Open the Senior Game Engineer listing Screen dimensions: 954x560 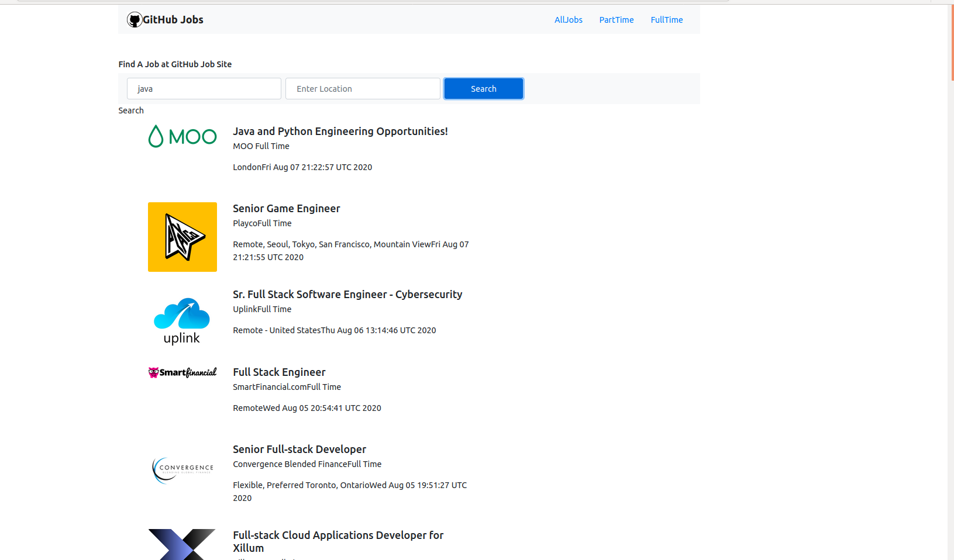(x=287, y=209)
